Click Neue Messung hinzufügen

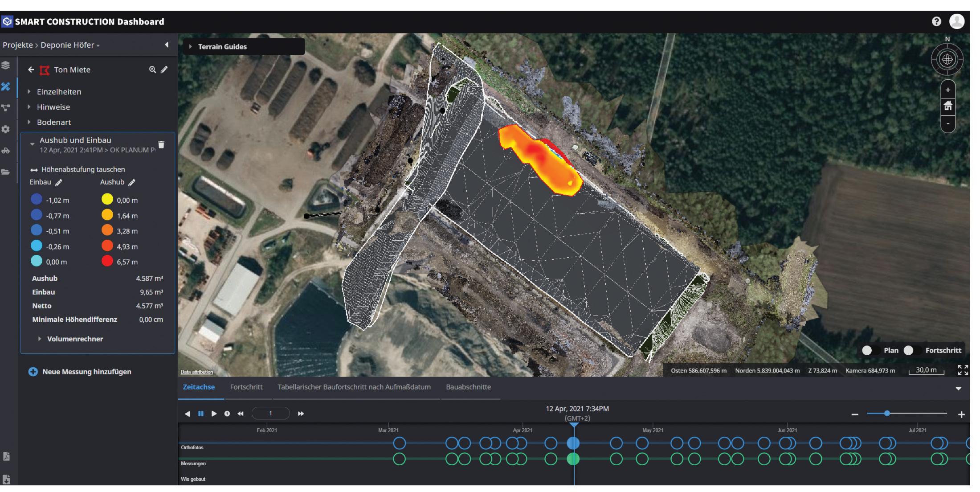pyautogui.click(x=86, y=372)
